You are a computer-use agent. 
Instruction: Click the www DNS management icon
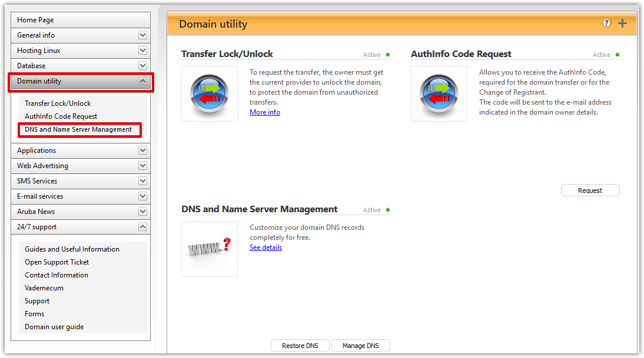coord(209,249)
